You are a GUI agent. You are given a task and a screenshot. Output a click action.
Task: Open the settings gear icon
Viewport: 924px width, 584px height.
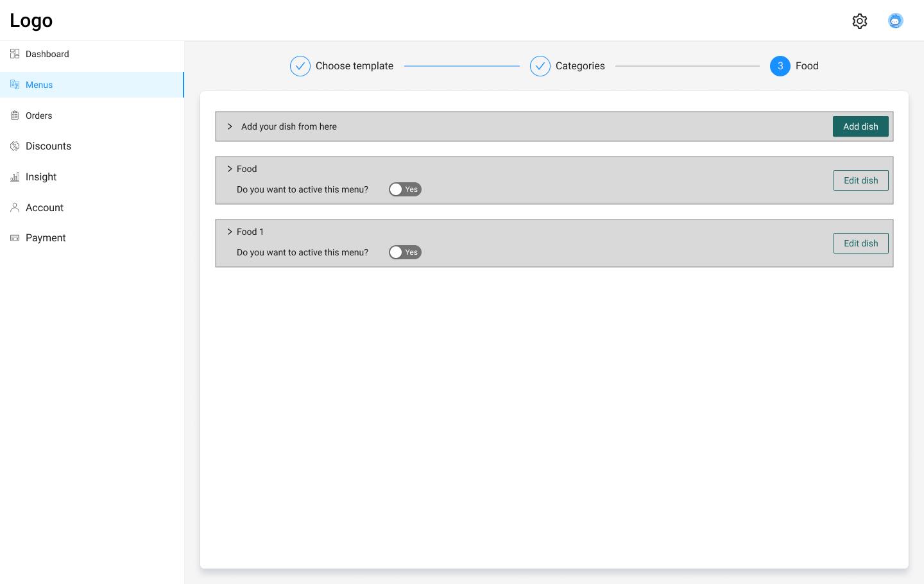(x=860, y=21)
